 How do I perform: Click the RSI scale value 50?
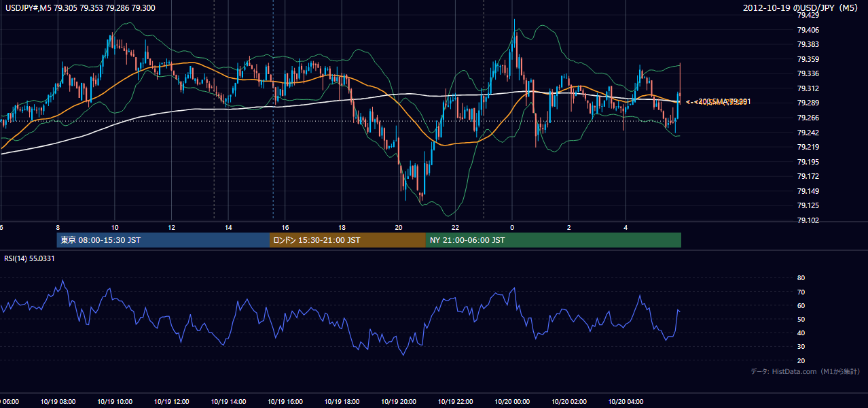click(x=801, y=319)
